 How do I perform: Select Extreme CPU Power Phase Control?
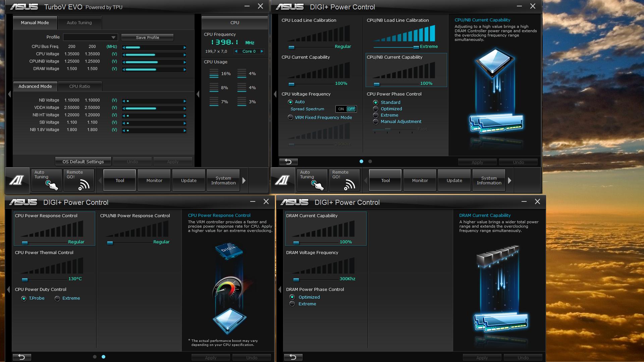[x=376, y=115]
